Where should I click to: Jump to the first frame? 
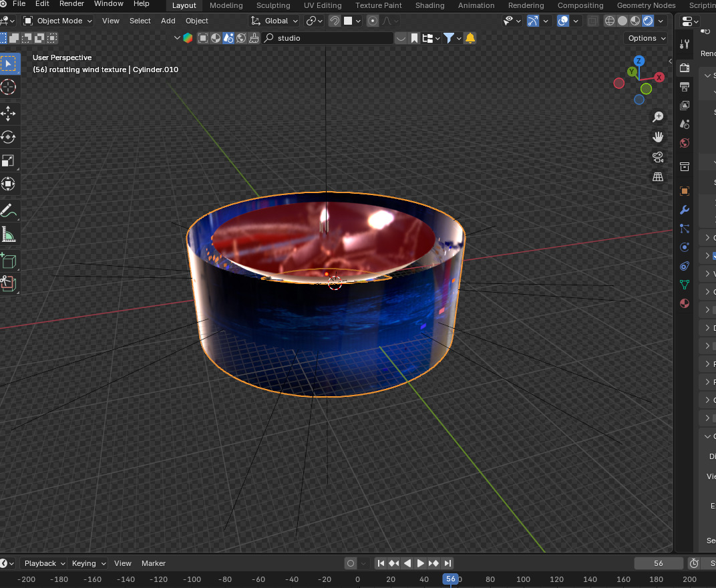(381, 563)
